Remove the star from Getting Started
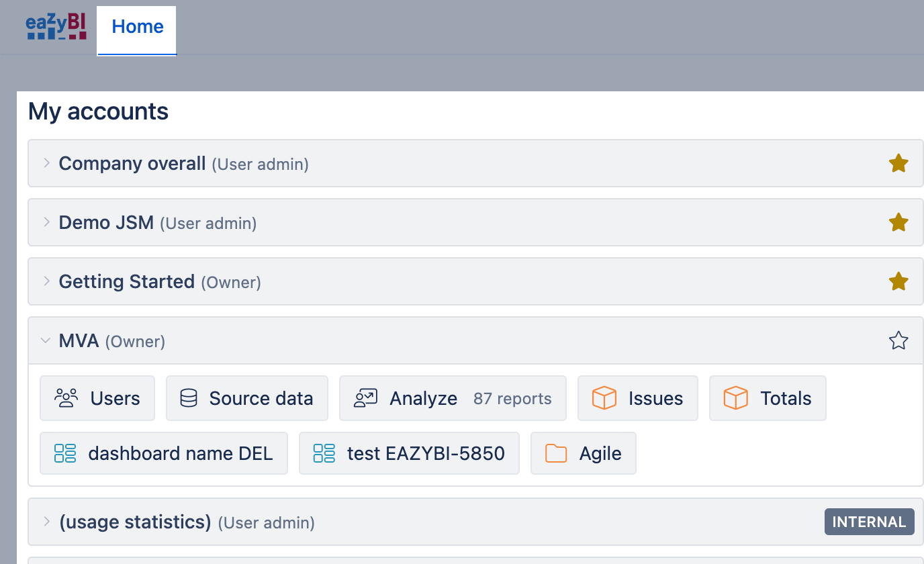Image resolution: width=924 pixels, height=564 pixels. point(898,281)
